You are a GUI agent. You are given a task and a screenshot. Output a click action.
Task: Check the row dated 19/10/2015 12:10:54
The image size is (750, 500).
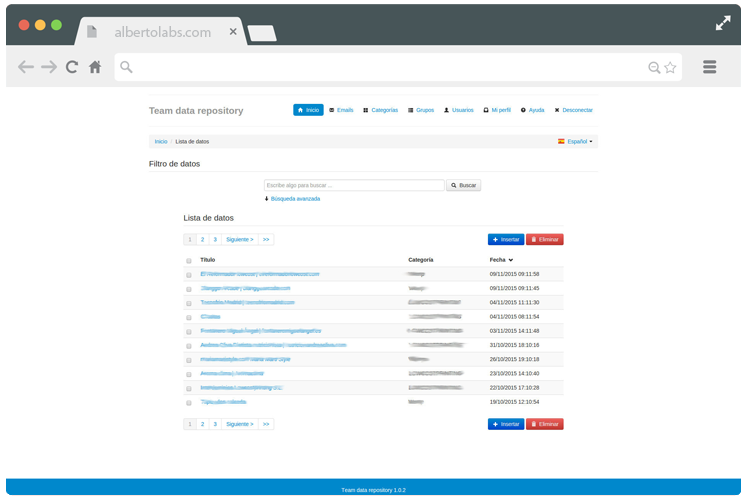click(189, 403)
